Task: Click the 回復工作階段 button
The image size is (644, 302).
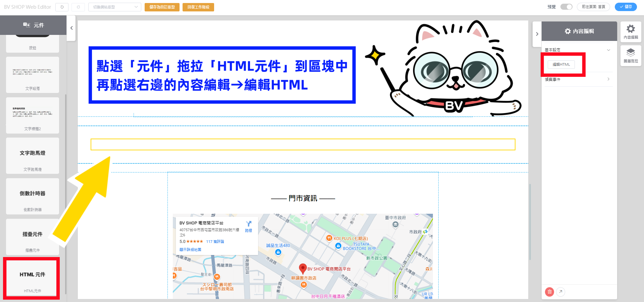Action: [198, 7]
